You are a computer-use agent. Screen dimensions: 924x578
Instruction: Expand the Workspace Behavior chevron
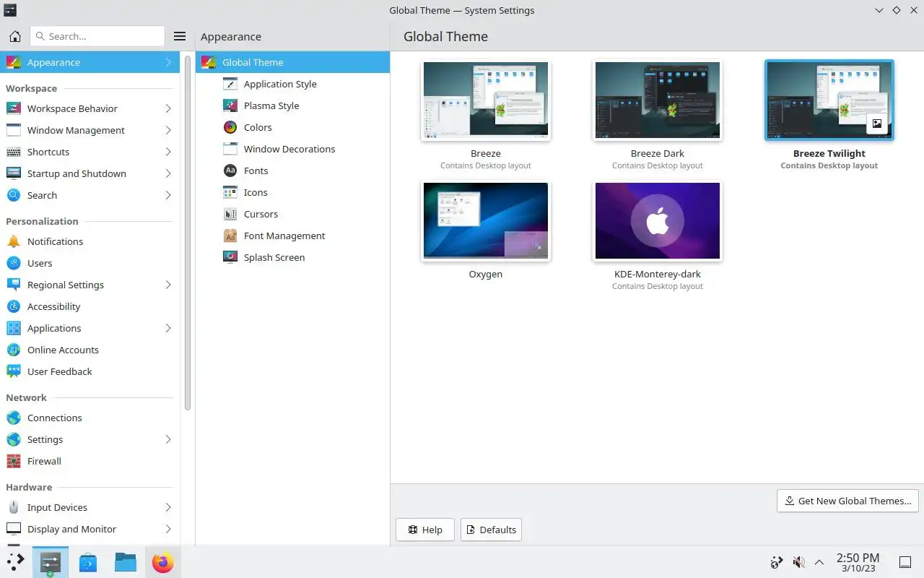pyautogui.click(x=167, y=108)
